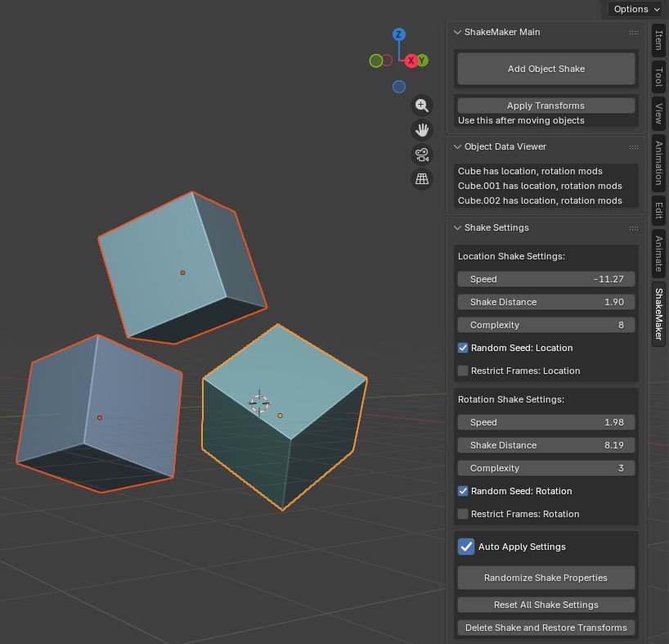Screen dimensions: 669x644
Task: Collapse the ShakeMaker Main panel
Action: [457, 32]
